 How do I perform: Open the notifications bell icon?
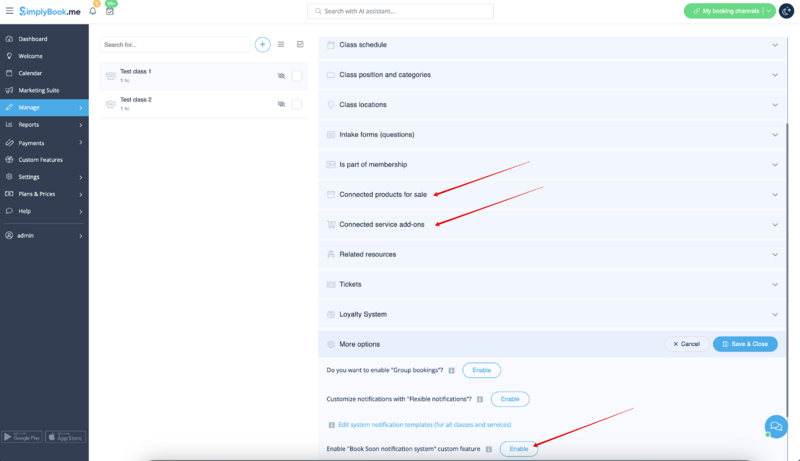click(93, 11)
